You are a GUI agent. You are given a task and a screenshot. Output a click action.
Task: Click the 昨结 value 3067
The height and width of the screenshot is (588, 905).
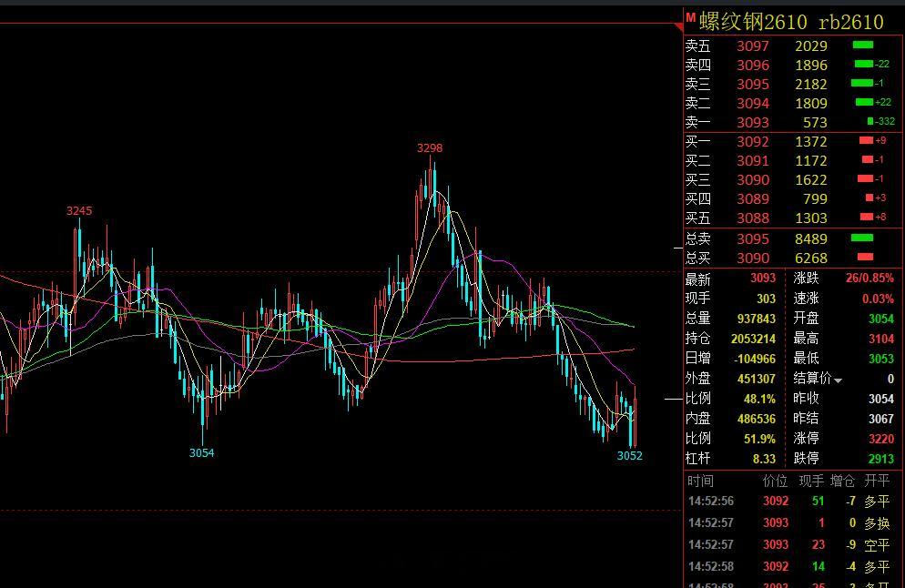click(x=880, y=419)
